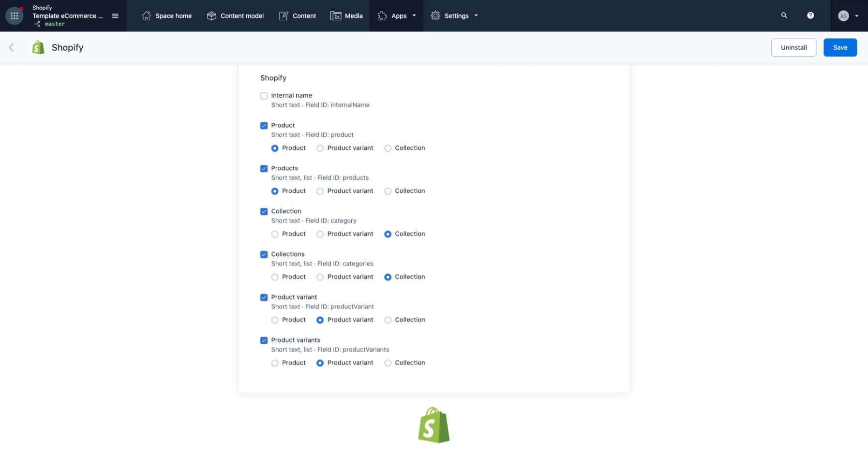Click the Apps puzzle piece icon
Image resolution: width=868 pixels, height=457 pixels.
tap(382, 16)
